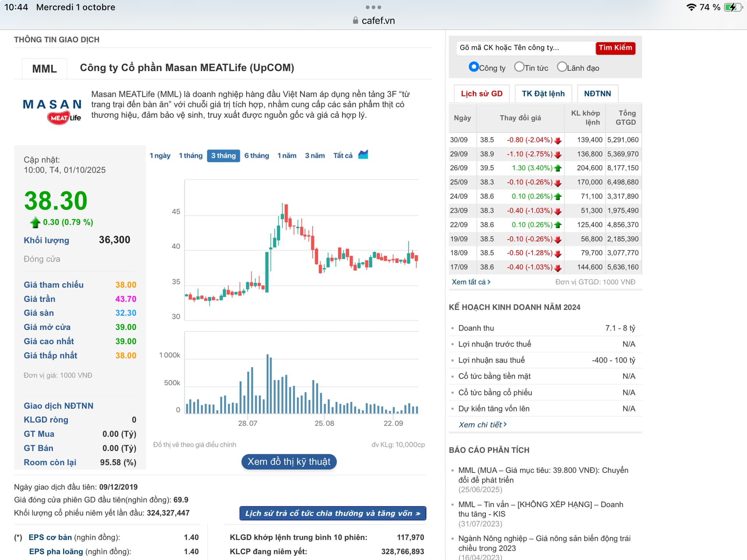This screenshot has width=747, height=560.
Task: Open Lịch sử trả cổ tức link
Action: (x=333, y=513)
